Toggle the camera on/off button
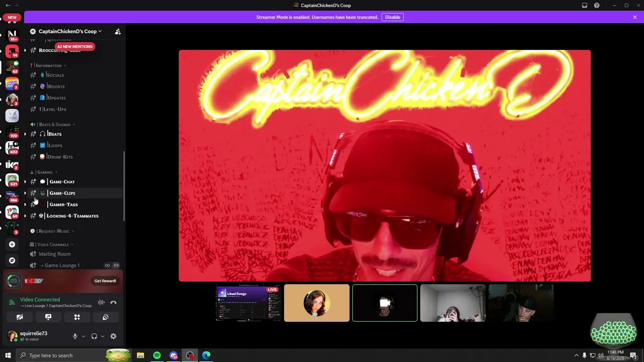 [20, 317]
